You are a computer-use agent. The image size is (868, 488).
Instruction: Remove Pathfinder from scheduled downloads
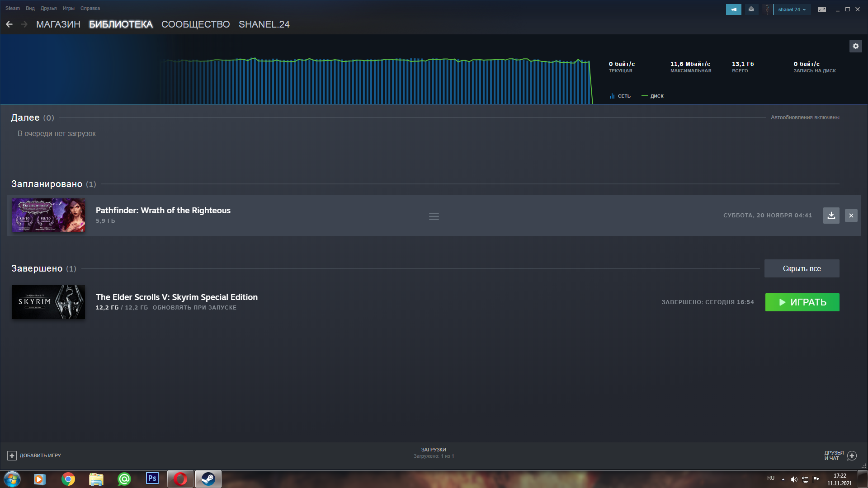click(851, 216)
